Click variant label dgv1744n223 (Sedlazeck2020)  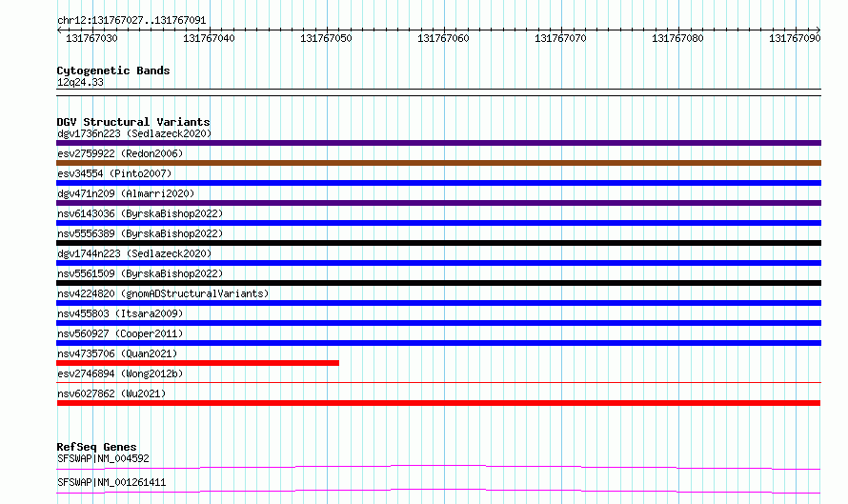click(134, 253)
